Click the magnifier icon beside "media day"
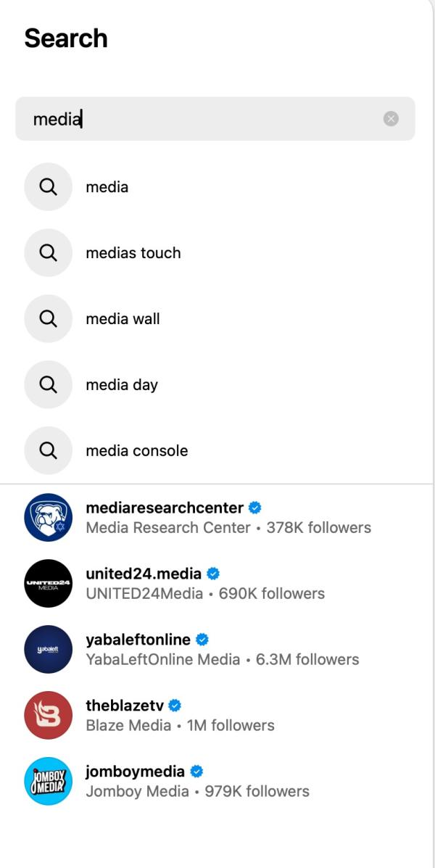Image resolution: width=435 pixels, height=868 pixels. (x=48, y=385)
